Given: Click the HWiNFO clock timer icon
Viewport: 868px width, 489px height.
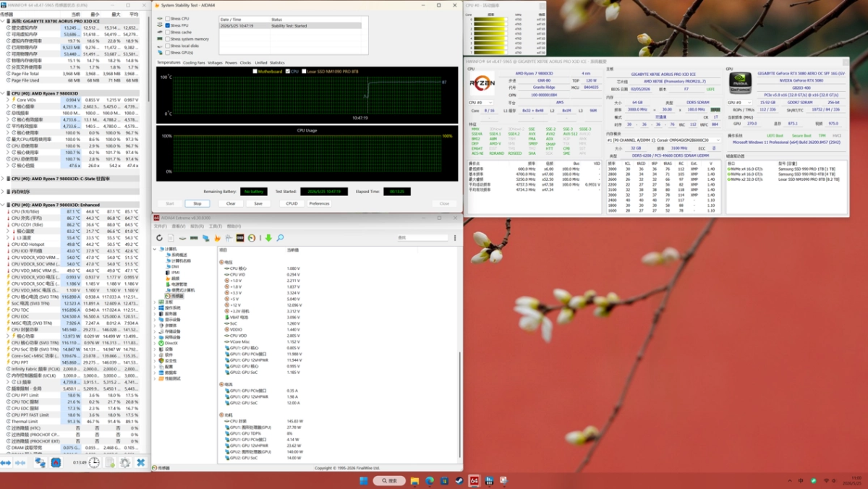Looking at the screenshot, I should point(94,463).
